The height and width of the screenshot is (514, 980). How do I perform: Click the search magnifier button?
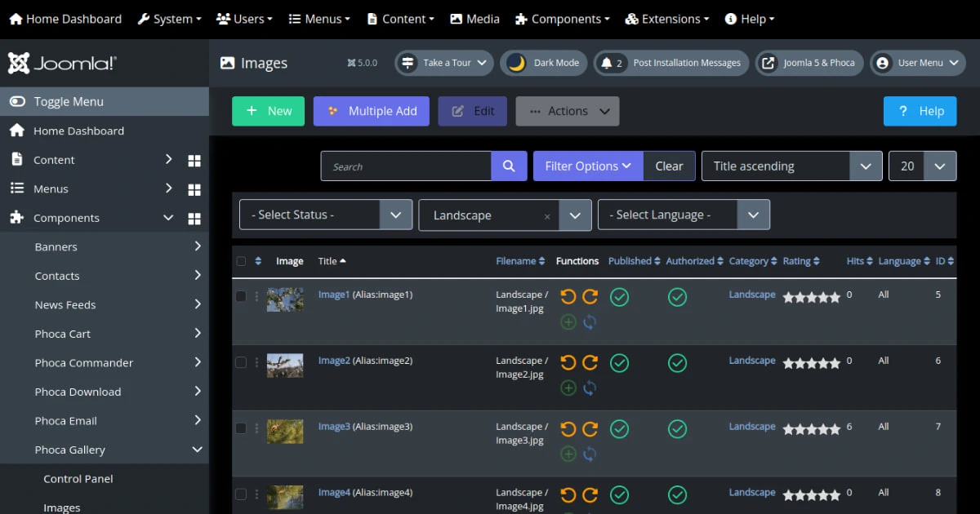(x=509, y=166)
